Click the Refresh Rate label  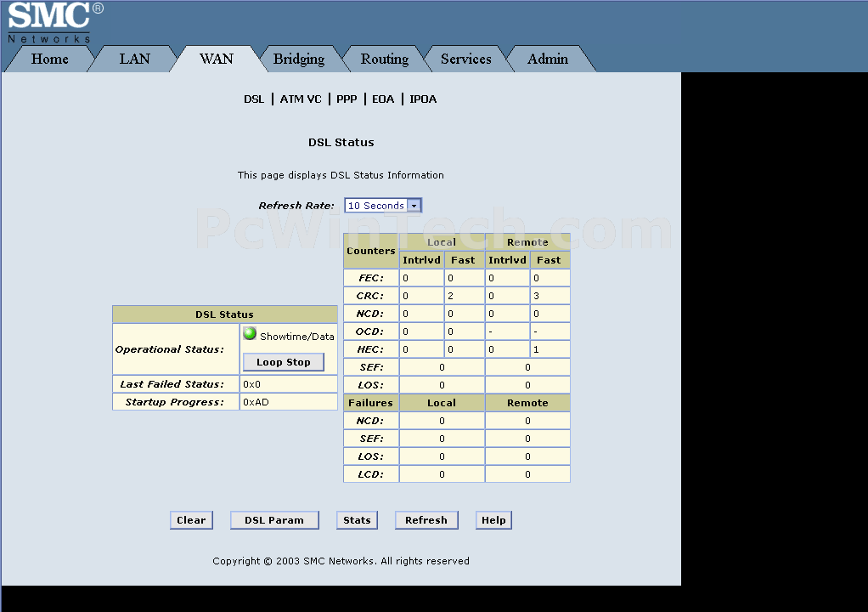(296, 206)
